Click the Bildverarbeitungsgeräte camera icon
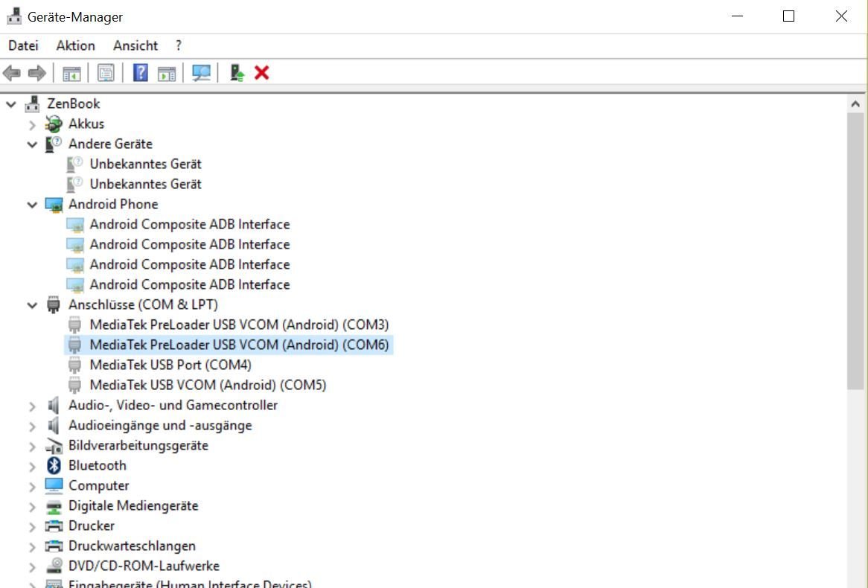This screenshot has height=588, width=868. [54, 446]
